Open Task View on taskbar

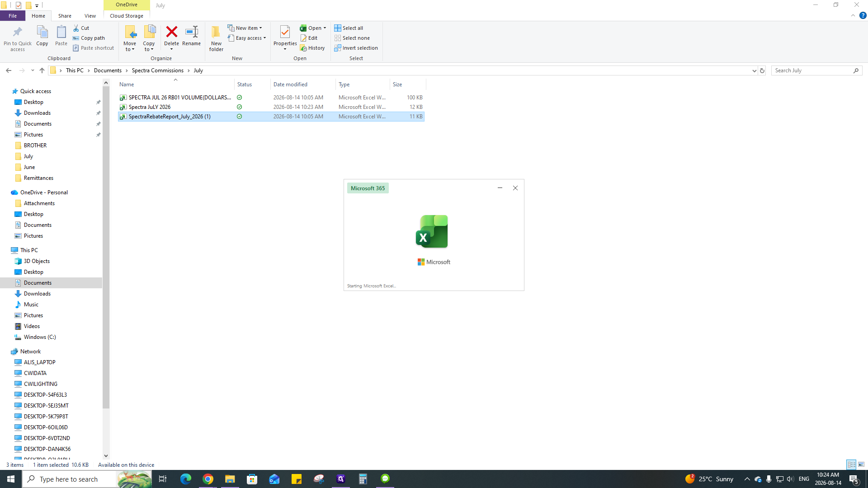(x=163, y=479)
